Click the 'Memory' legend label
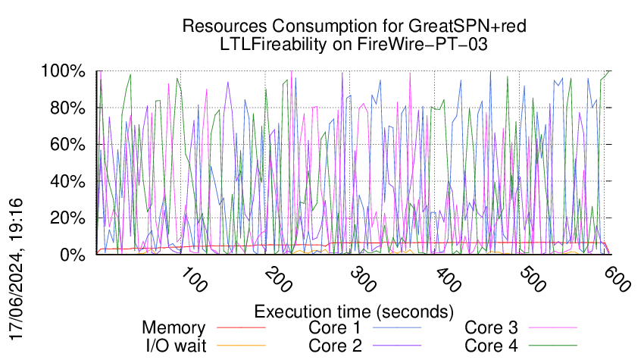This screenshot has width=644, height=360. 174,328
